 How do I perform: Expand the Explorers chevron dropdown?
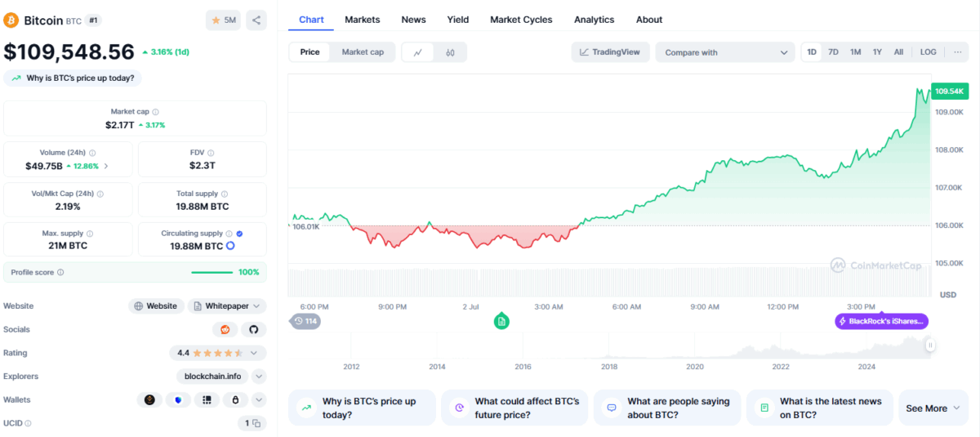click(259, 377)
